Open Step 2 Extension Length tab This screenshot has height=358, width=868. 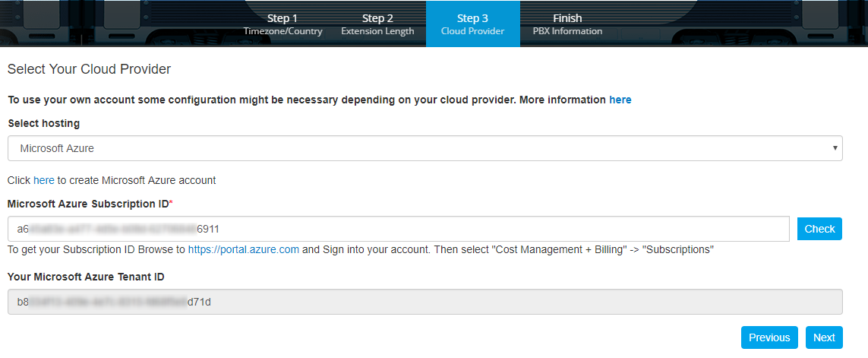377,24
